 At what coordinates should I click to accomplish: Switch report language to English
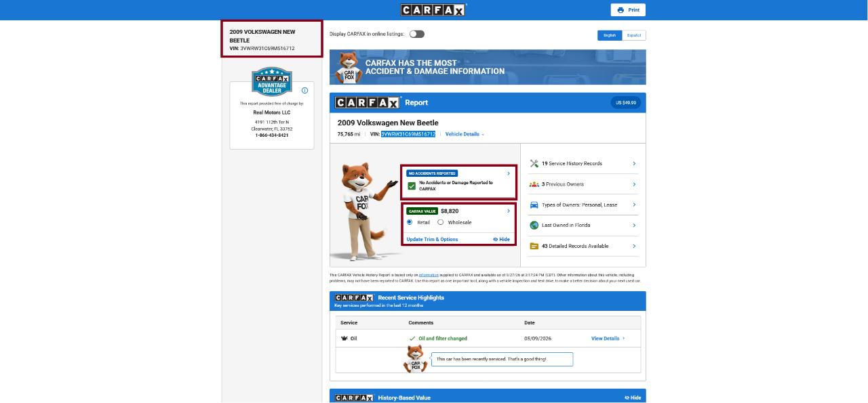(x=610, y=35)
